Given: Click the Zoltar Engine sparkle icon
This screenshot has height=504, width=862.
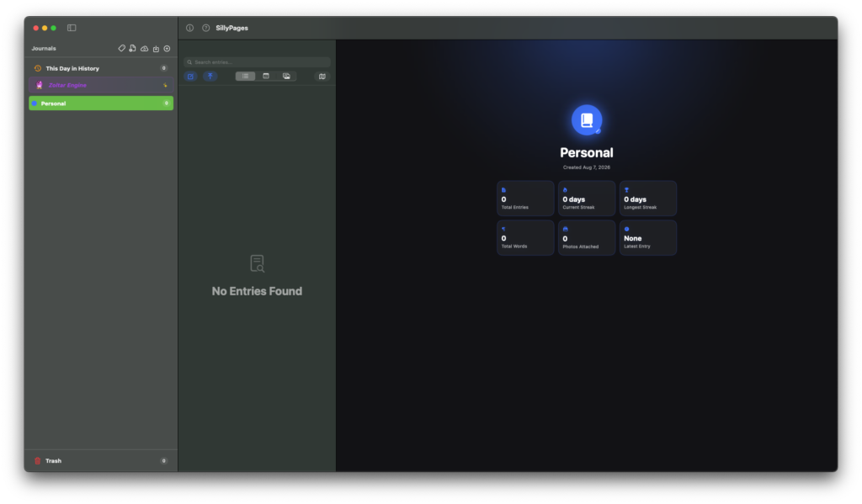Looking at the screenshot, I should click(x=165, y=85).
